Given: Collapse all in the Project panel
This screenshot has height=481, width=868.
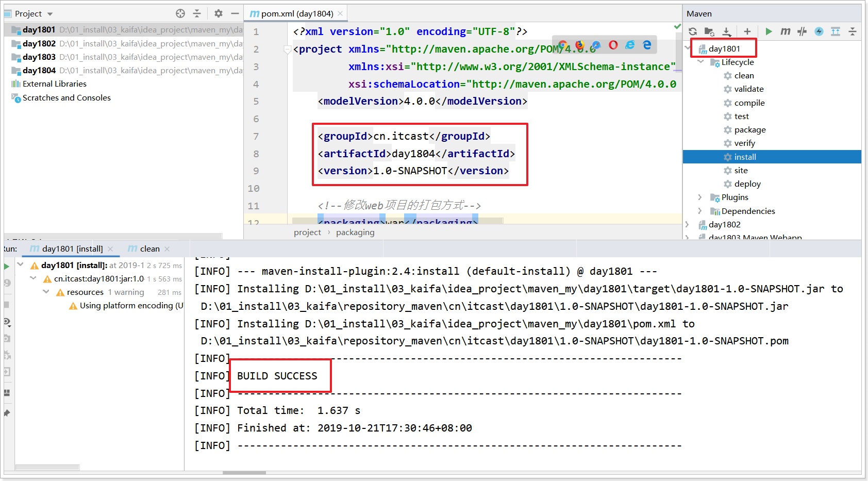Looking at the screenshot, I should (197, 13).
